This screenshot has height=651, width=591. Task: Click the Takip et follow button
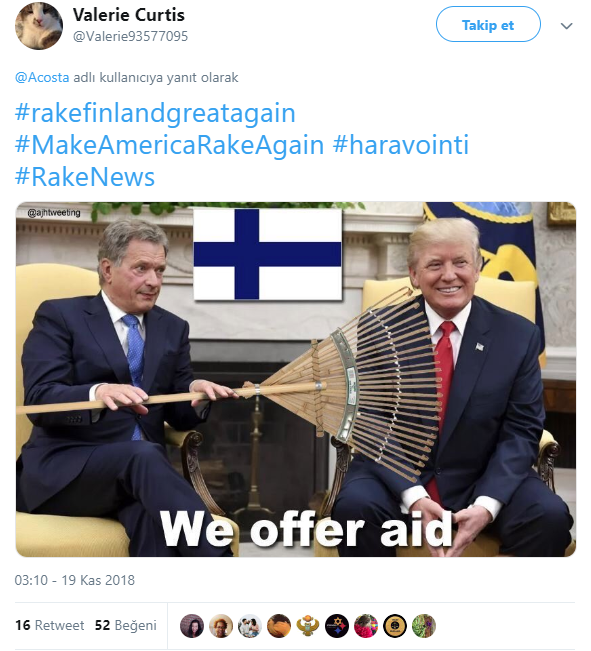click(488, 24)
